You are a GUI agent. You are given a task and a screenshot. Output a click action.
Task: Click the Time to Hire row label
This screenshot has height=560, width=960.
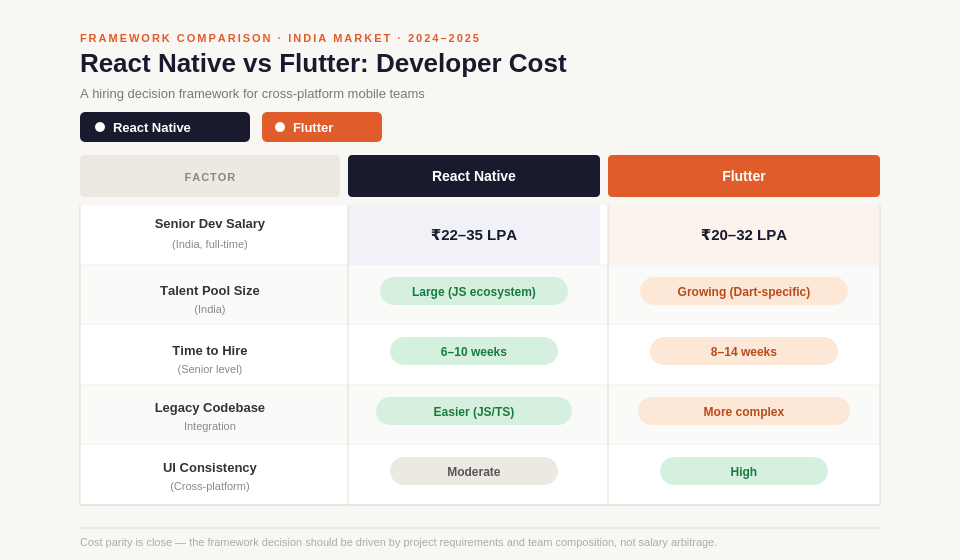(210, 351)
